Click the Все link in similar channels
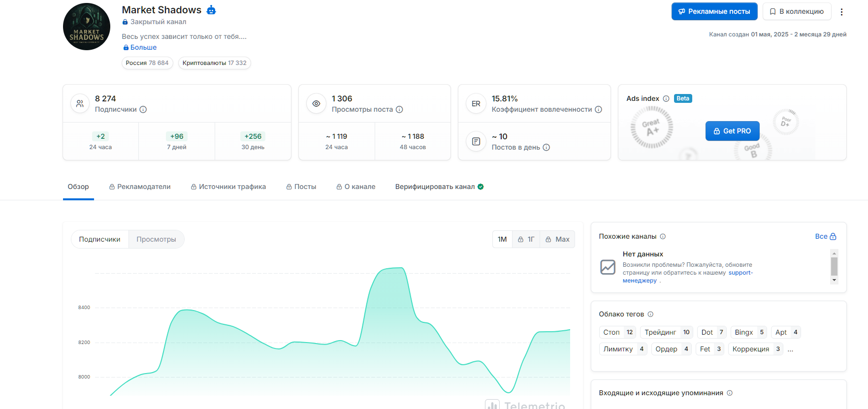The height and width of the screenshot is (409, 868). point(826,236)
